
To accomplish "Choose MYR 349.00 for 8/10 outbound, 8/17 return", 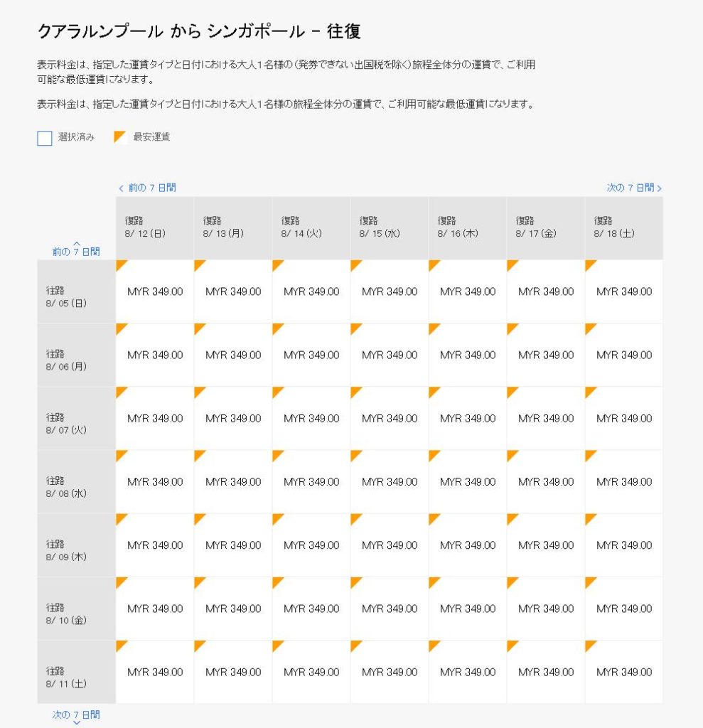I will coord(546,609).
